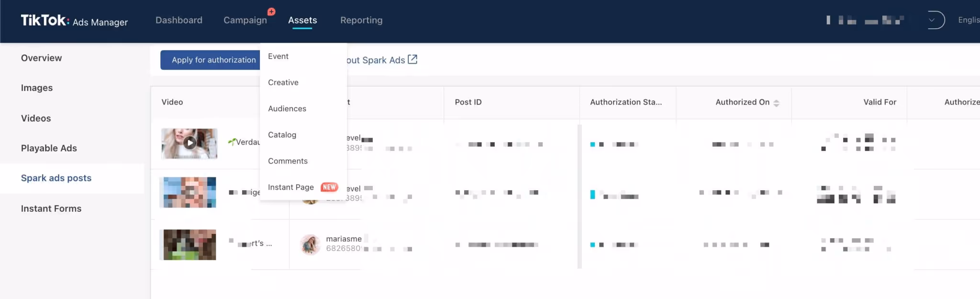Click the green leaf icon beside Verdau
980x299 pixels.
tap(232, 141)
